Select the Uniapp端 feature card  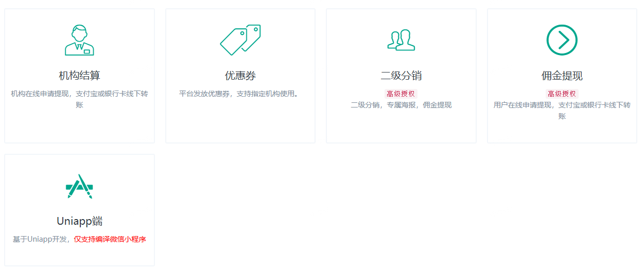pyautogui.click(x=79, y=210)
